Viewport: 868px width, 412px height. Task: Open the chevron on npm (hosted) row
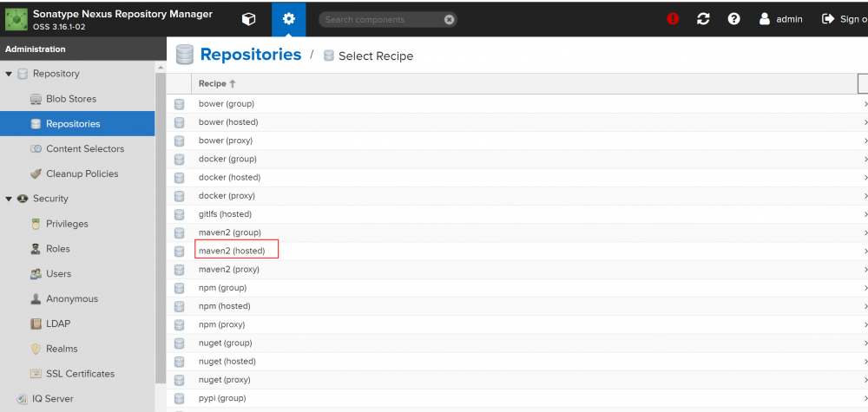[865, 306]
